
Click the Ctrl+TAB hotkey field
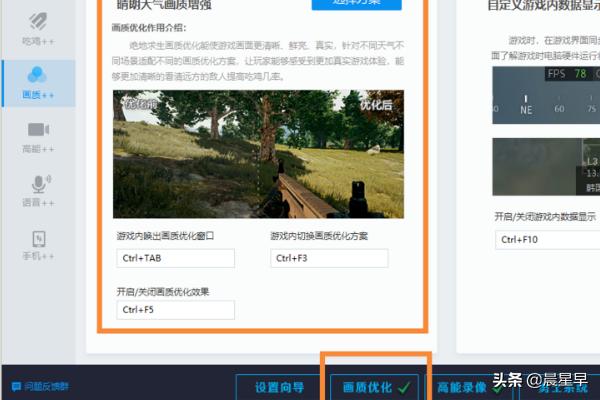pyautogui.click(x=176, y=258)
